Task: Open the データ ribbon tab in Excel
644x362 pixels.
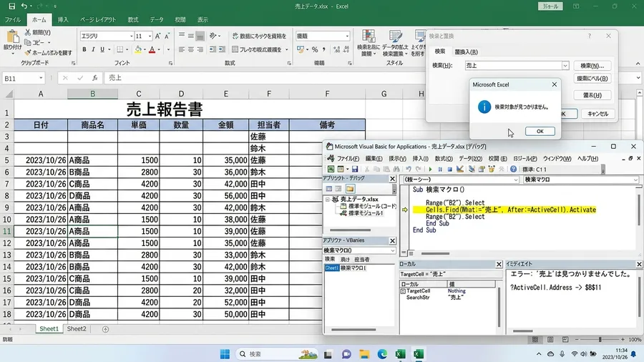Action: [x=157, y=20]
